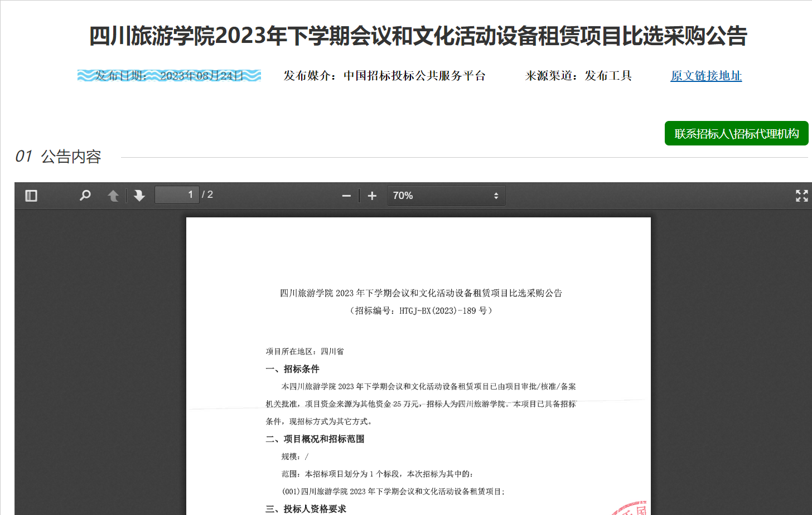This screenshot has width=812, height=515.
Task: Zoom out of the PDF document
Action: tap(346, 196)
